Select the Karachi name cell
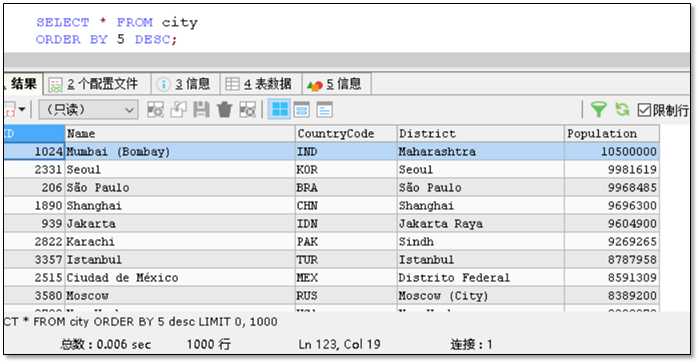Screen dimensions: 700x364 click(x=180, y=242)
